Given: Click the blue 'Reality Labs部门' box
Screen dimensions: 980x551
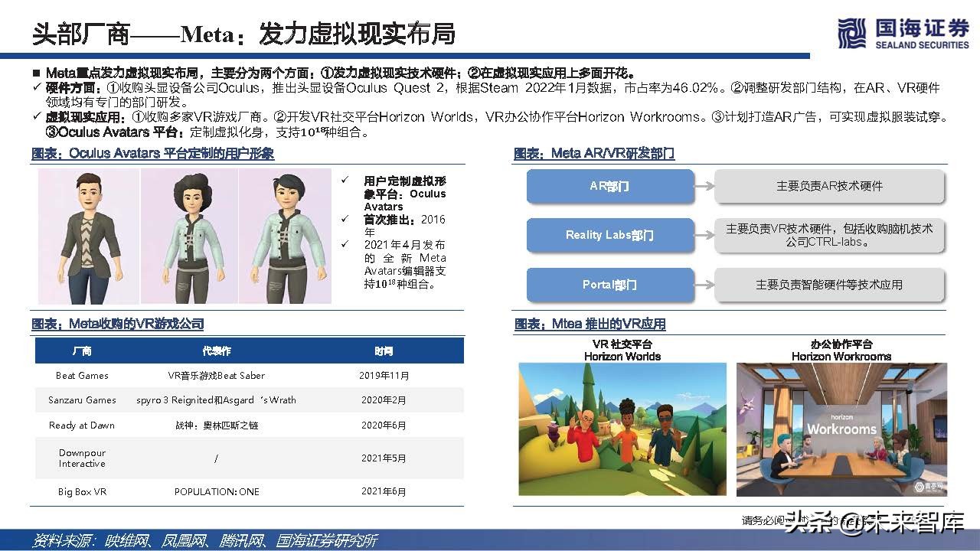Looking at the screenshot, I should pyautogui.click(x=610, y=235).
